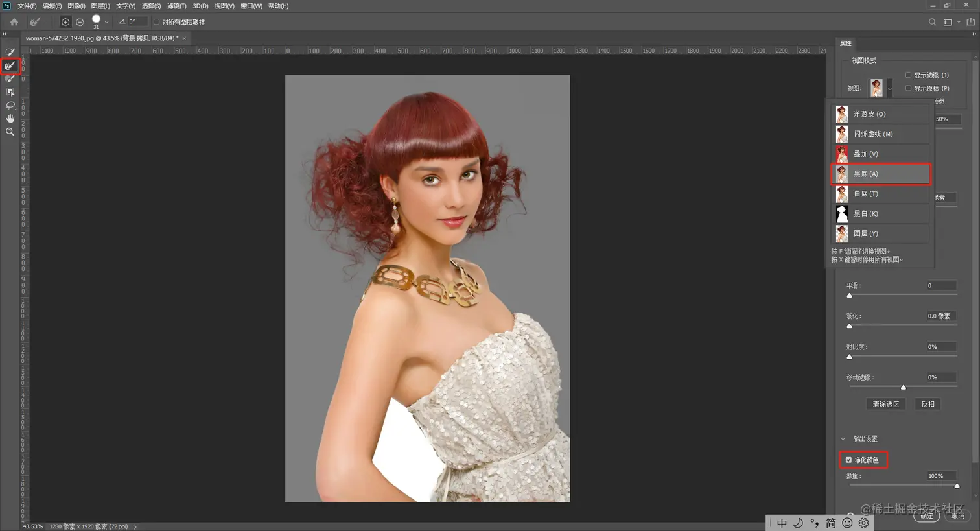Choose 黑白 (K) view mode
The height and width of the screenshot is (531, 980).
(881, 213)
